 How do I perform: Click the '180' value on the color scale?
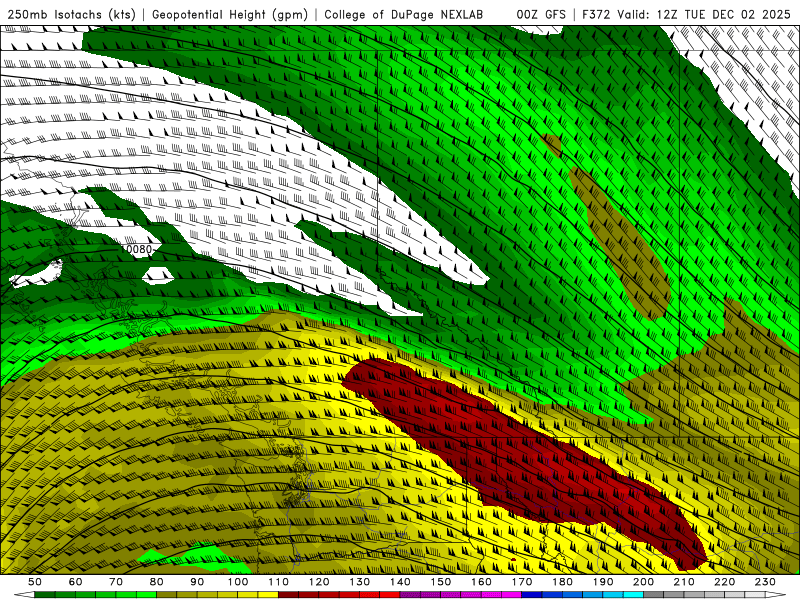(562, 582)
